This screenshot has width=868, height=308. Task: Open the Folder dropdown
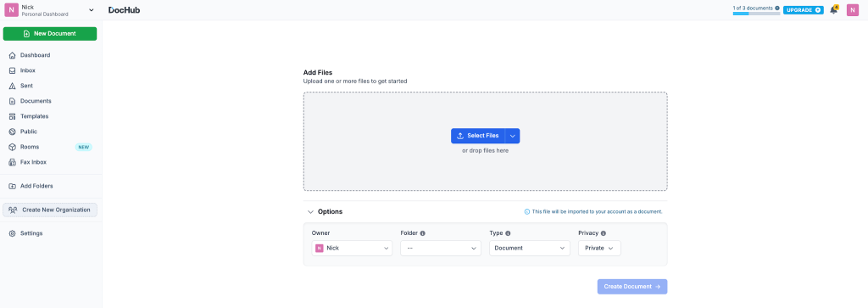click(x=441, y=248)
